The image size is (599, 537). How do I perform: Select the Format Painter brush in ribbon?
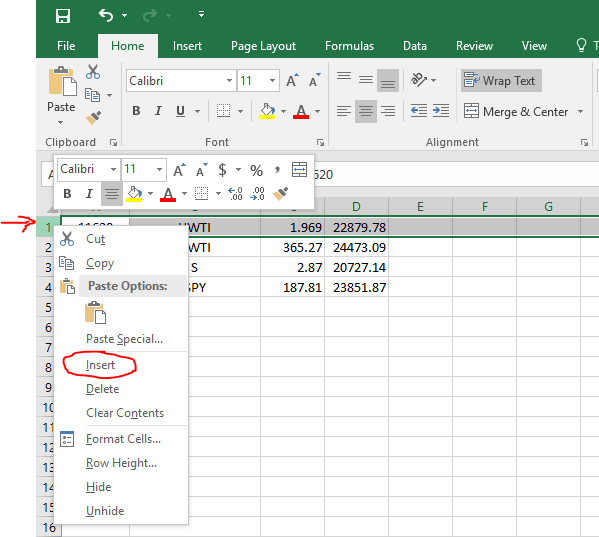pyautogui.click(x=93, y=118)
